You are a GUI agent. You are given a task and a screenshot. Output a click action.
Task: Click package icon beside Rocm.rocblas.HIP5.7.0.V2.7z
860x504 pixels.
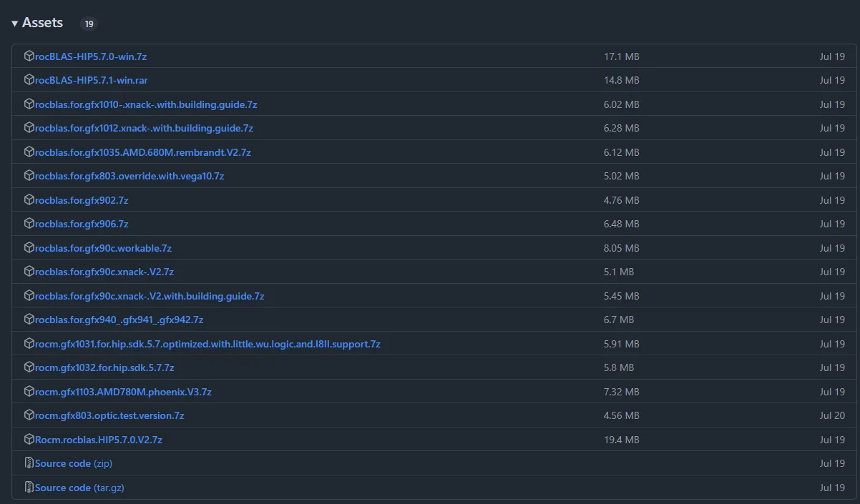pos(29,439)
